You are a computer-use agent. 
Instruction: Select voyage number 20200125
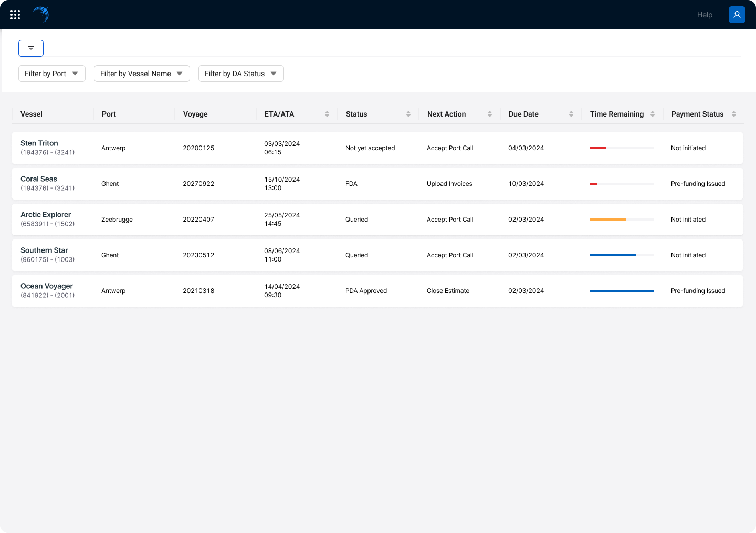tap(198, 148)
